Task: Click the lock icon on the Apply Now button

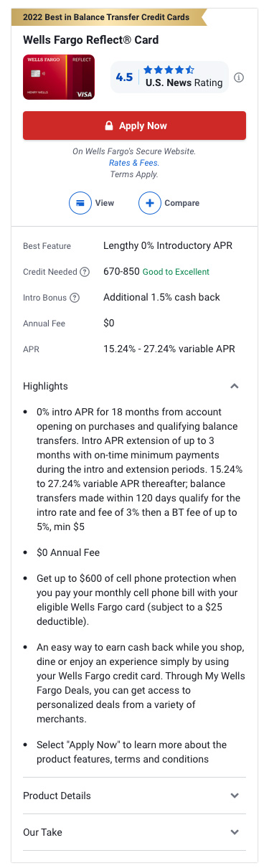Action: pyautogui.click(x=109, y=126)
